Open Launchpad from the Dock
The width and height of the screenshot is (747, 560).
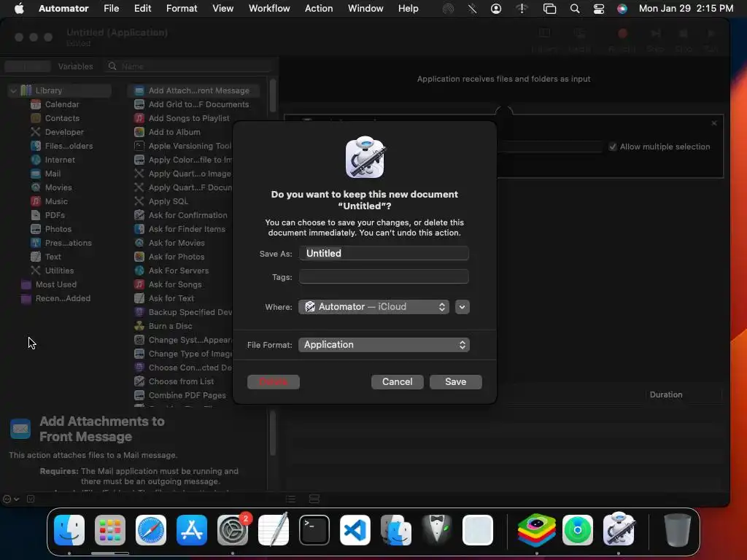tap(110, 530)
